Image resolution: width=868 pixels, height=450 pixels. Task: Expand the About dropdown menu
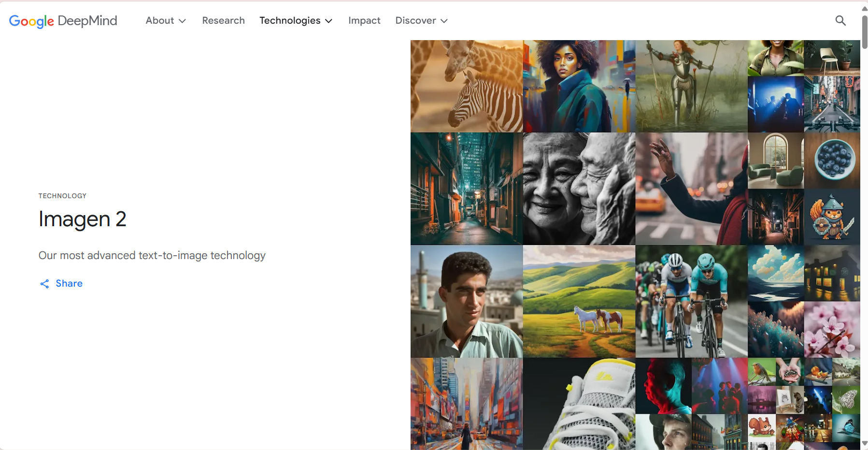pos(166,20)
